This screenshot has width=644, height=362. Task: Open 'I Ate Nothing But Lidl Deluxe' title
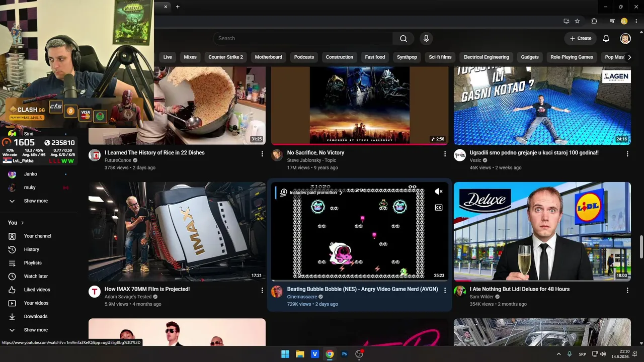tap(520, 290)
